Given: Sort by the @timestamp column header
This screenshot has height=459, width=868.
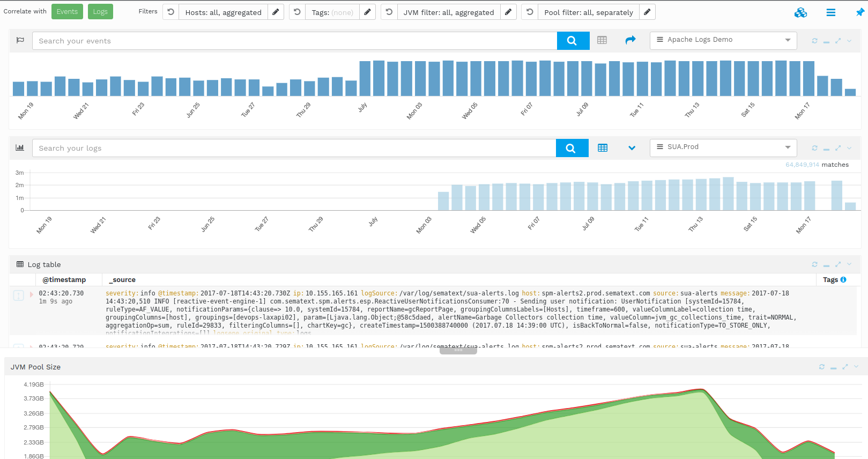Looking at the screenshot, I should [x=64, y=280].
